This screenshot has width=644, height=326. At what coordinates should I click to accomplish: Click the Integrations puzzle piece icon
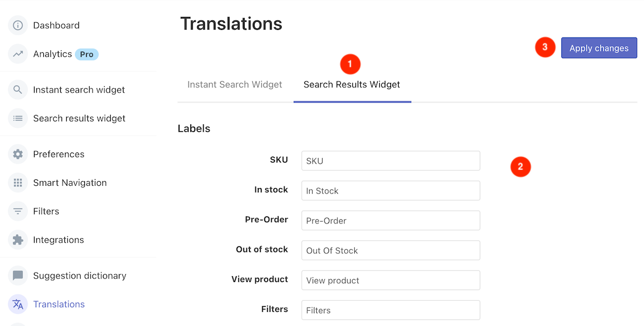pyautogui.click(x=18, y=240)
